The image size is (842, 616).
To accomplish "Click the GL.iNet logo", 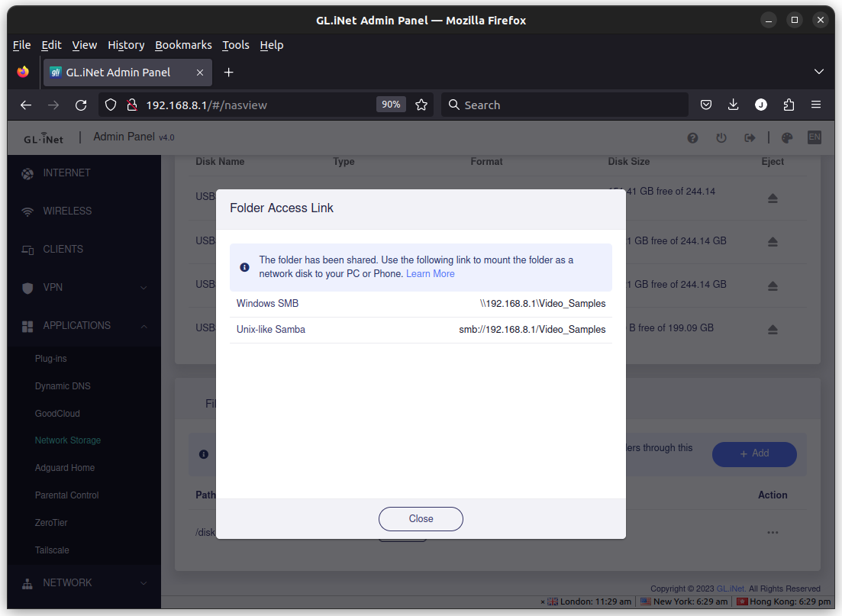I will point(44,138).
